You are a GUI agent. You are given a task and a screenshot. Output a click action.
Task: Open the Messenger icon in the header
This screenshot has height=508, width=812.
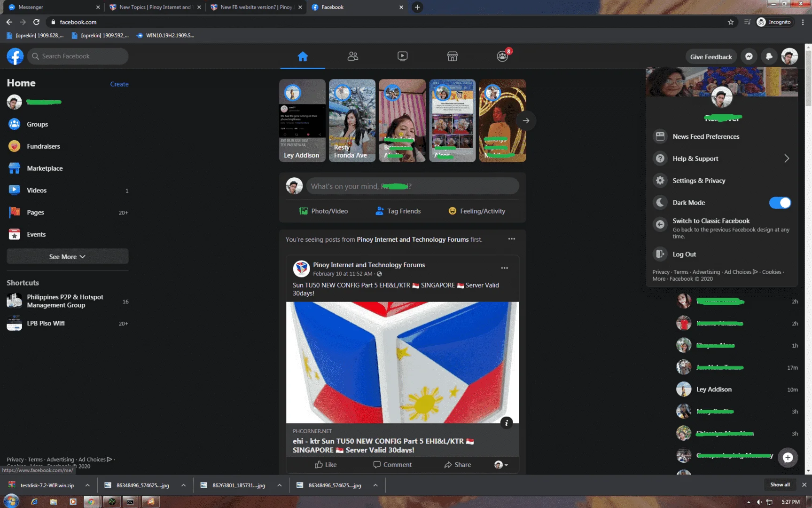coord(749,56)
